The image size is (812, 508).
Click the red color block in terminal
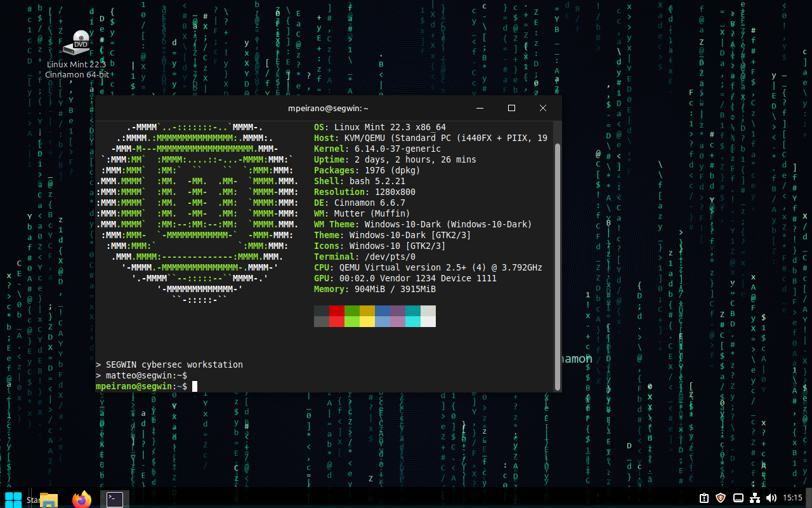[x=337, y=311]
